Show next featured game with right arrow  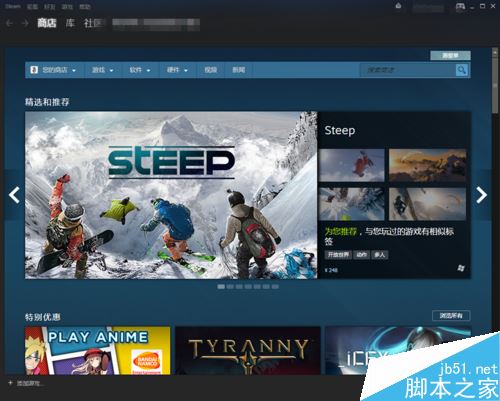(482, 195)
